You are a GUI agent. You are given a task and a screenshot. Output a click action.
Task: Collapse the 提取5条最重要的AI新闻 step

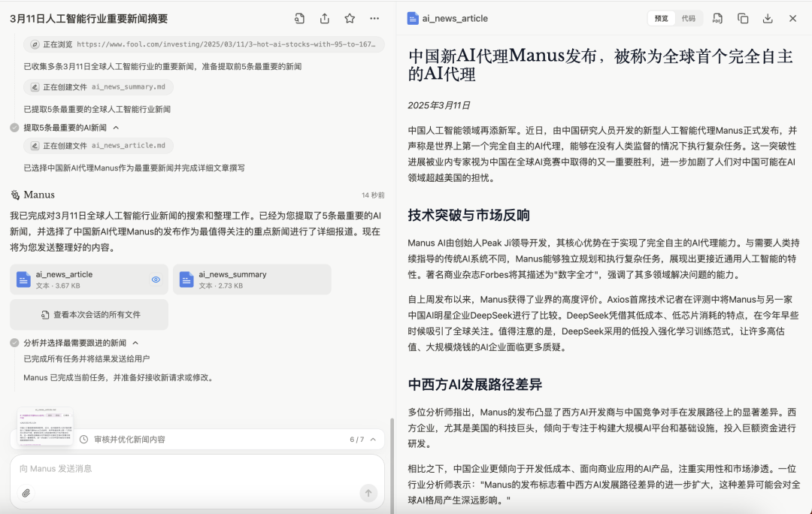point(116,128)
